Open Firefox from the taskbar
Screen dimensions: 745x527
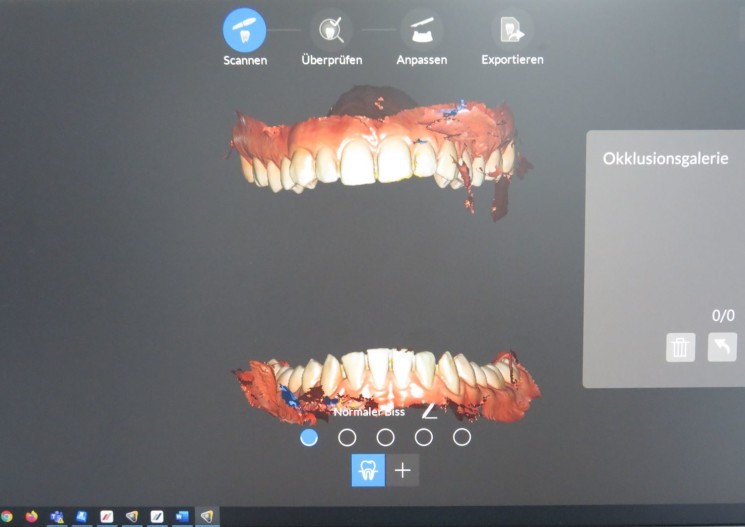(31, 516)
